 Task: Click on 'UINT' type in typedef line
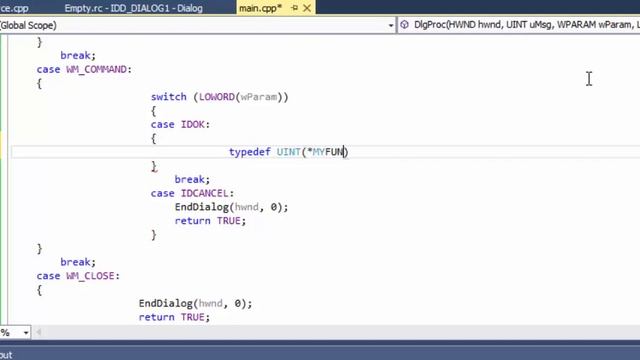tap(289, 152)
